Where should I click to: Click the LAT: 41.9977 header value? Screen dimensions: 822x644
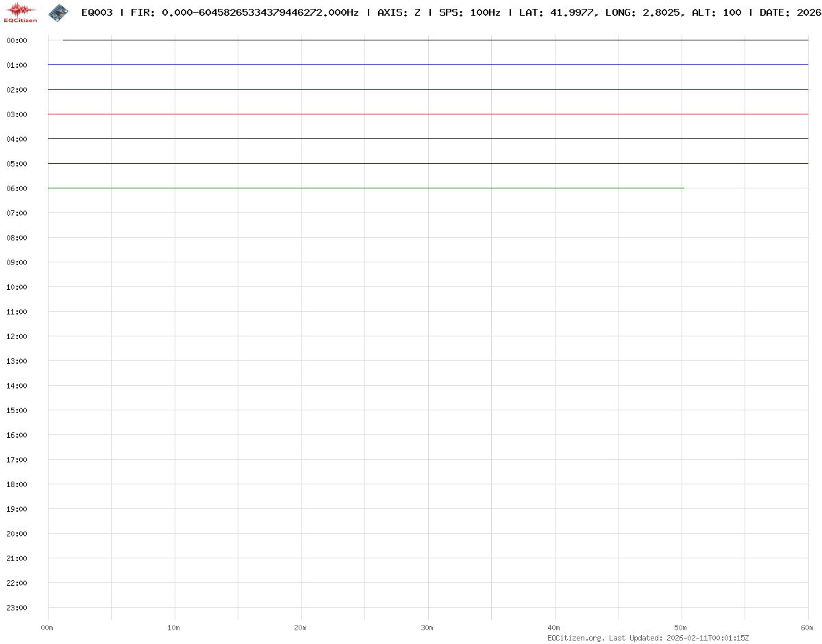556,12
